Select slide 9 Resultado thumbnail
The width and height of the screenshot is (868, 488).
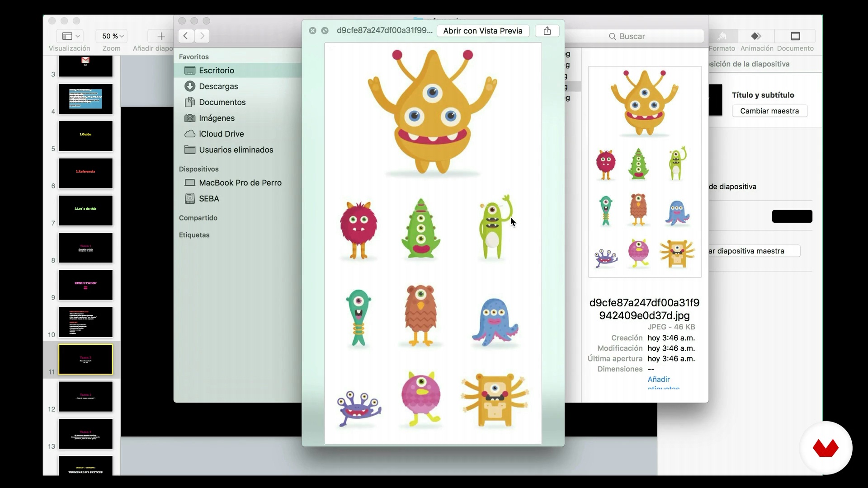click(x=85, y=285)
